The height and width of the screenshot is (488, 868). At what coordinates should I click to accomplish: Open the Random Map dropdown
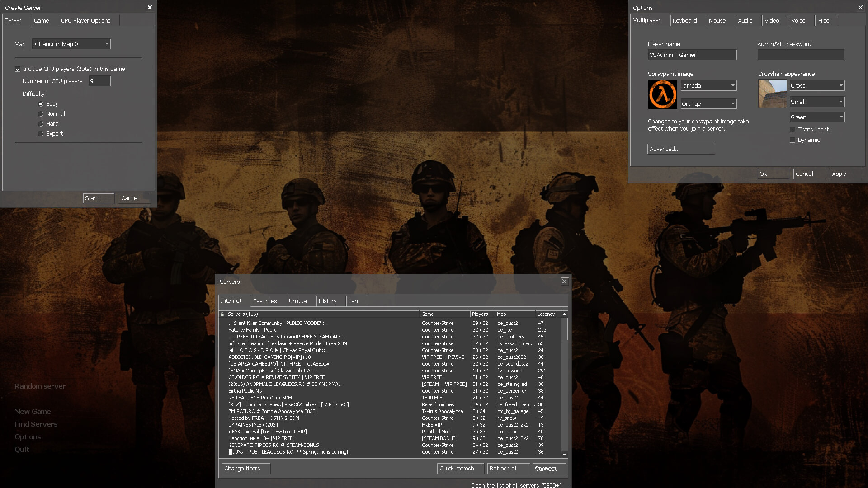pyautogui.click(x=71, y=44)
